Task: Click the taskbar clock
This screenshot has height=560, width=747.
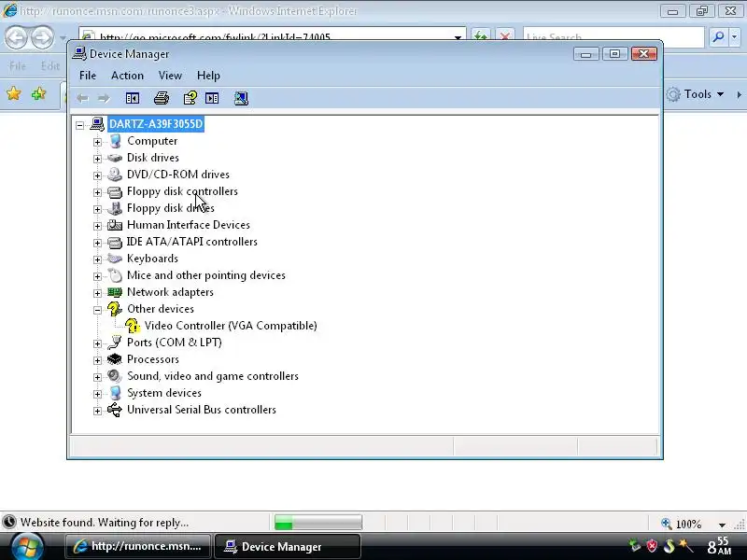Action: 719,546
